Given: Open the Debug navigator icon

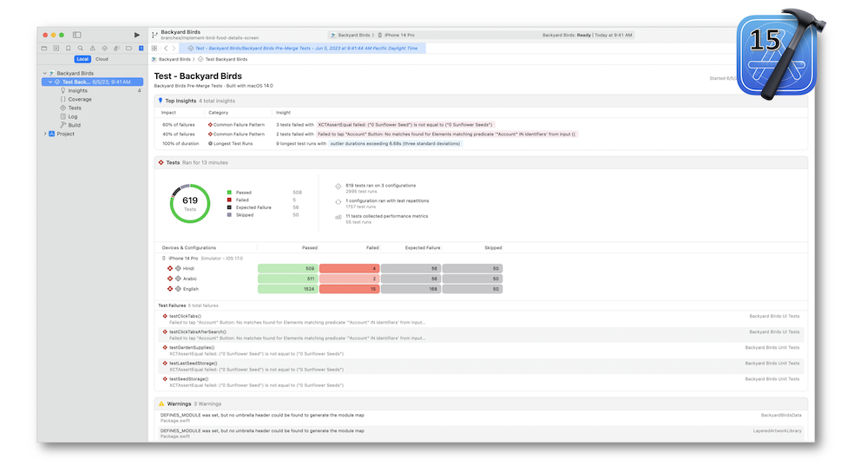Looking at the screenshot, I should click(117, 49).
